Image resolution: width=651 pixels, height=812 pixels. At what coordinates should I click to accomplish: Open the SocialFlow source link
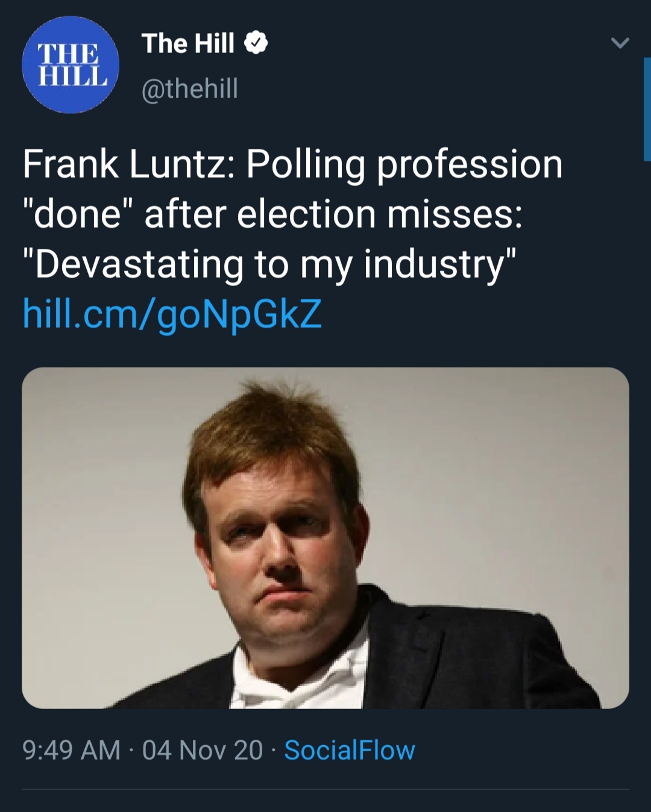[350, 751]
